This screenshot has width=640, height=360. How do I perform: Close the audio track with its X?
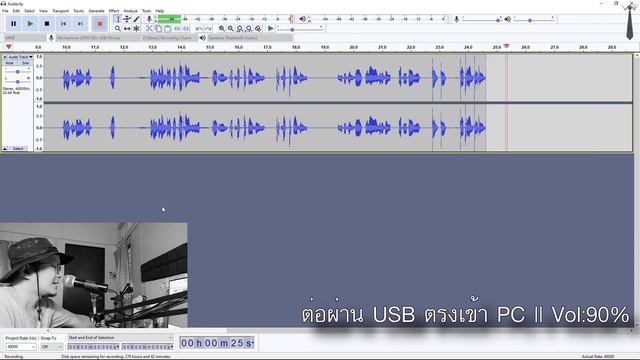[5, 57]
